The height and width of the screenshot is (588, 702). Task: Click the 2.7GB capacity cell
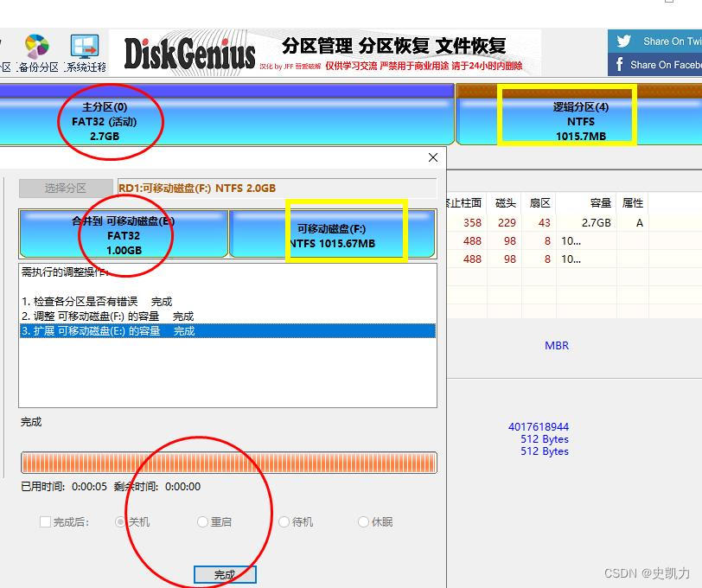point(596,222)
